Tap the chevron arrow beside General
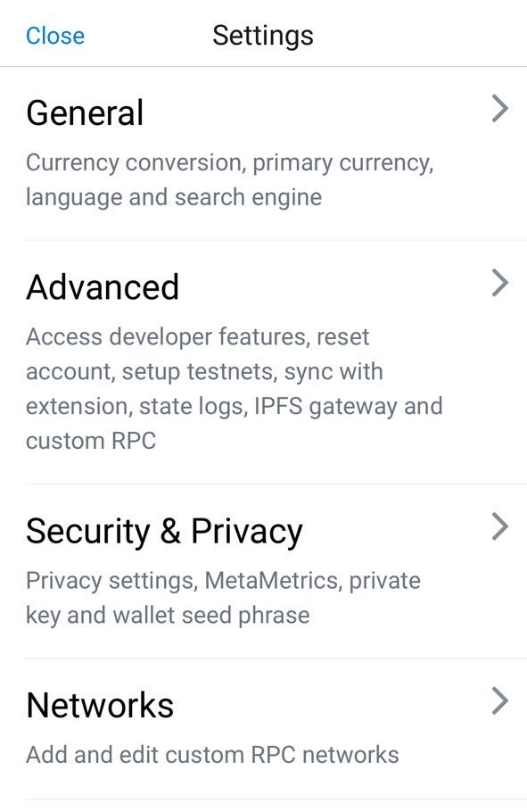Viewport: 527px width, 812px height. 500,109
